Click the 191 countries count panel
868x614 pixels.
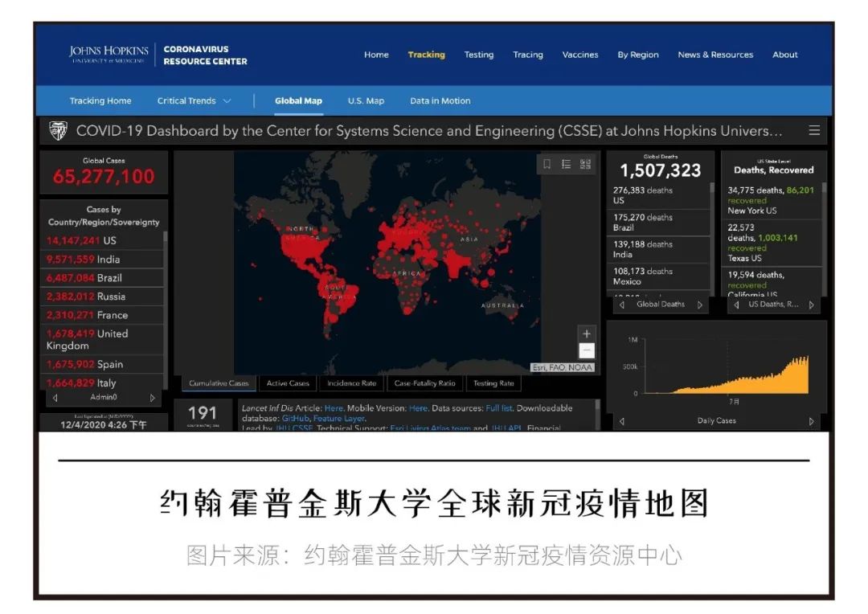coord(203,414)
